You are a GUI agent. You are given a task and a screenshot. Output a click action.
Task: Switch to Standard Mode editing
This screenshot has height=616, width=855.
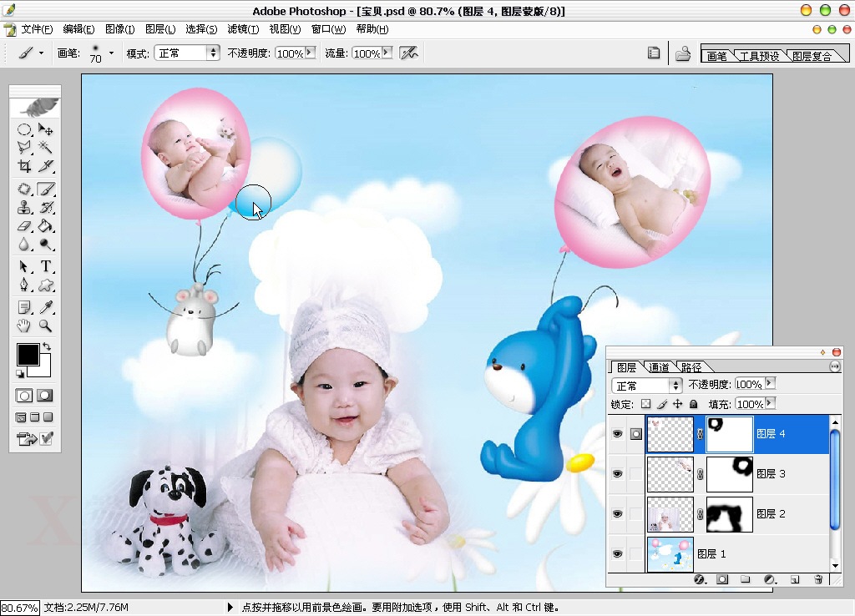[x=24, y=396]
